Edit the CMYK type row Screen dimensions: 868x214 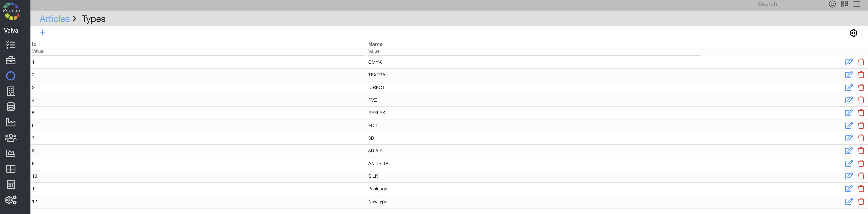849,62
